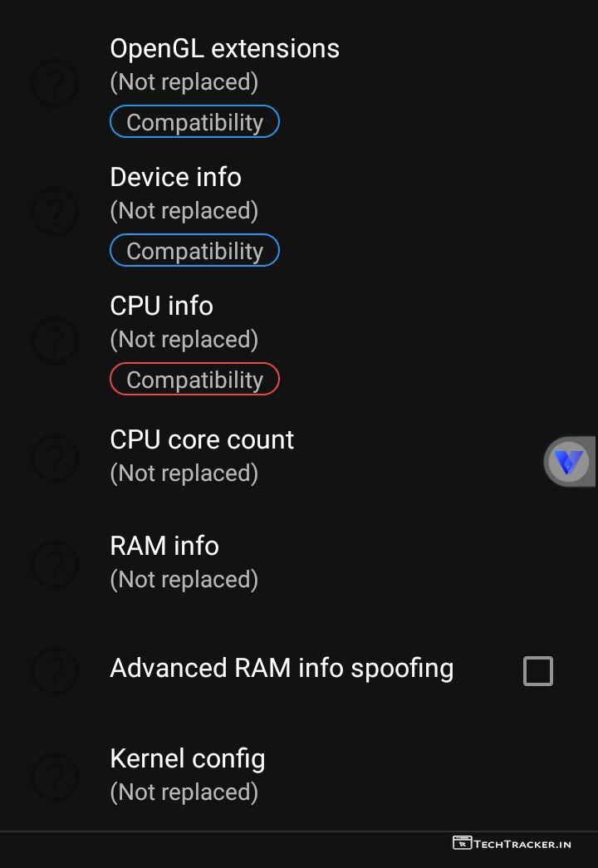The image size is (598, 868).
Task: Open the OpenGL extensions setting title
Action: tap(224, 49)
